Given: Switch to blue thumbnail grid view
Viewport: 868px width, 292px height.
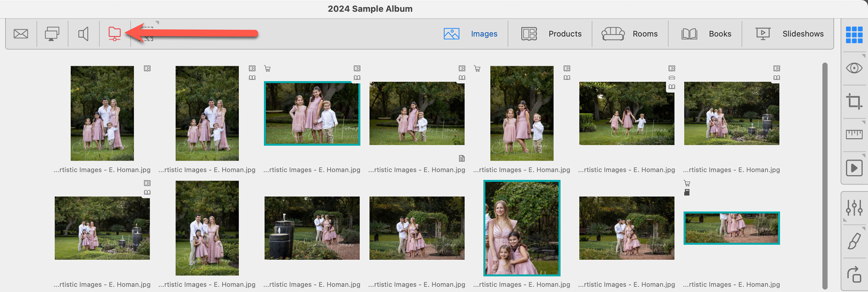Looking at the screenshot, I should tap(854, 35).
